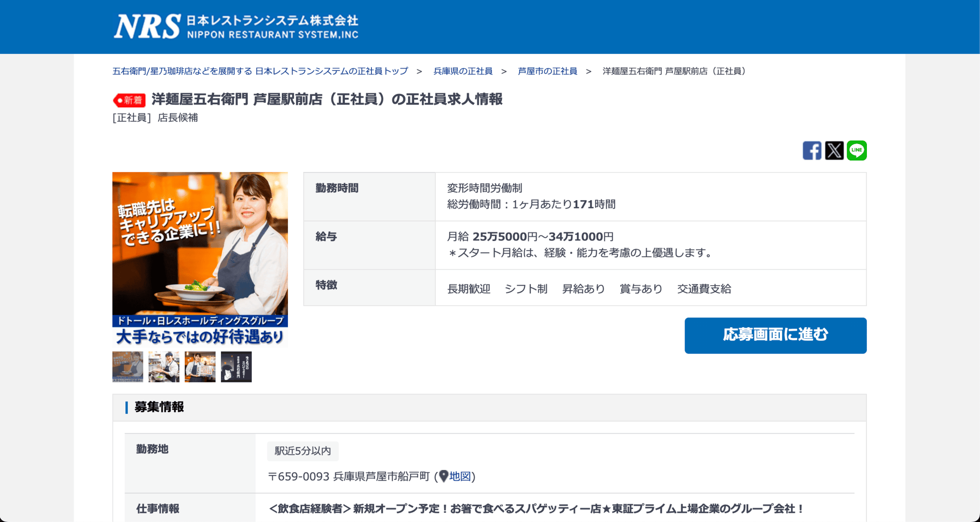Screen dimensions: 980x522
Task: Click the シフト制 feature label
Action: pos(526,289)
